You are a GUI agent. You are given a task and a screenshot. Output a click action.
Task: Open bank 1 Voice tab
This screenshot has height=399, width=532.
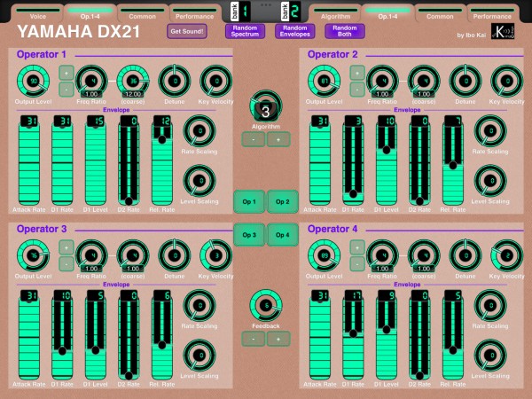point(37,14)
